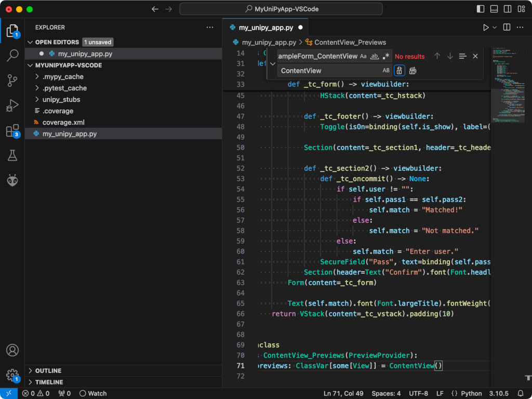This screenshot has height=399, width=532.
Task: Open the Run and Debug view
Action: pos(12,105)
